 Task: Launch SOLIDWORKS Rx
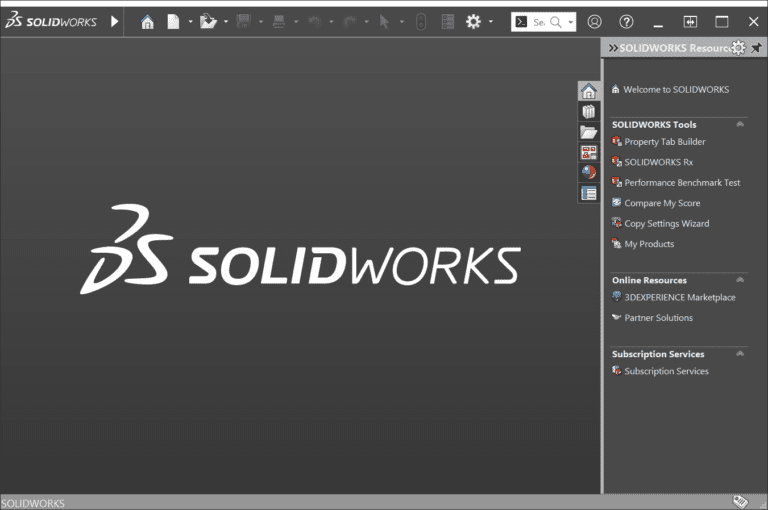click(658, 162)
